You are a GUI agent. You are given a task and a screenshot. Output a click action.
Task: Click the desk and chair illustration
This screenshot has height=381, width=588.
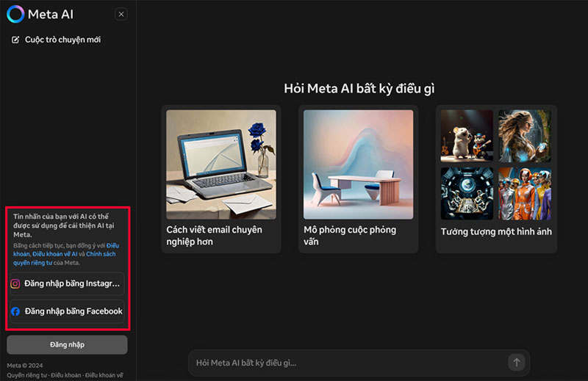tap(359, 162)
